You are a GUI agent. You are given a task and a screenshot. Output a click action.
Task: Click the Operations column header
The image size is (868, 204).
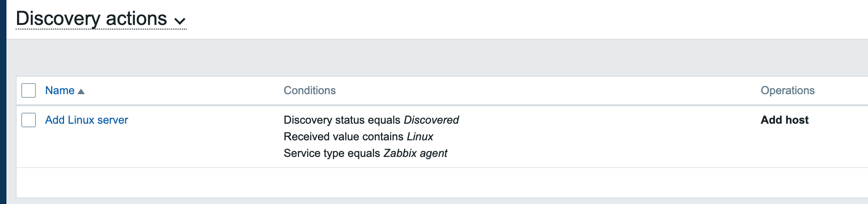point(787,90)
